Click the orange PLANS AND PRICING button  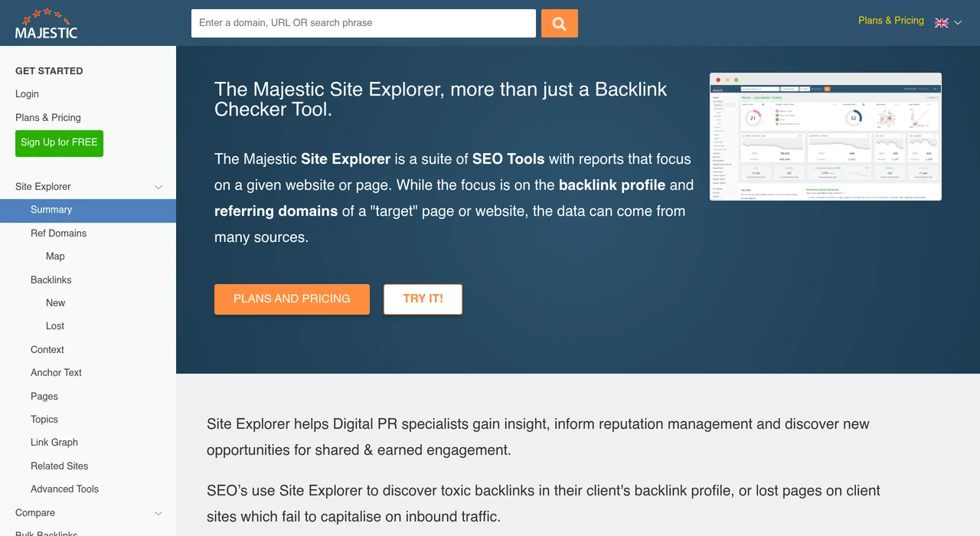[292, 299]
